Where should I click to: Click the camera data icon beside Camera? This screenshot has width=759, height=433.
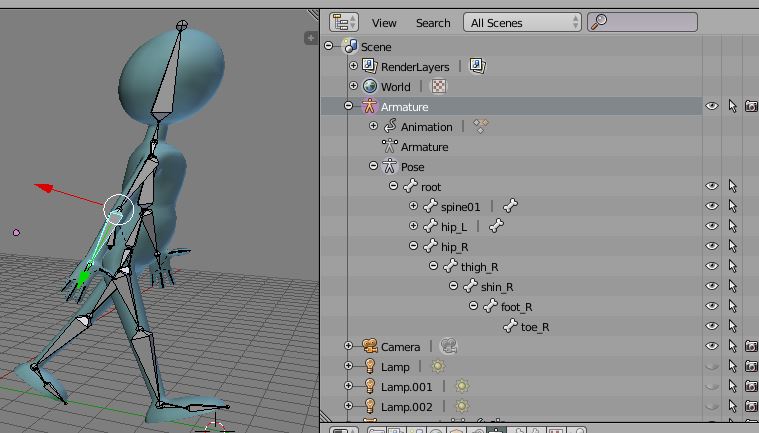pos(449,346)
